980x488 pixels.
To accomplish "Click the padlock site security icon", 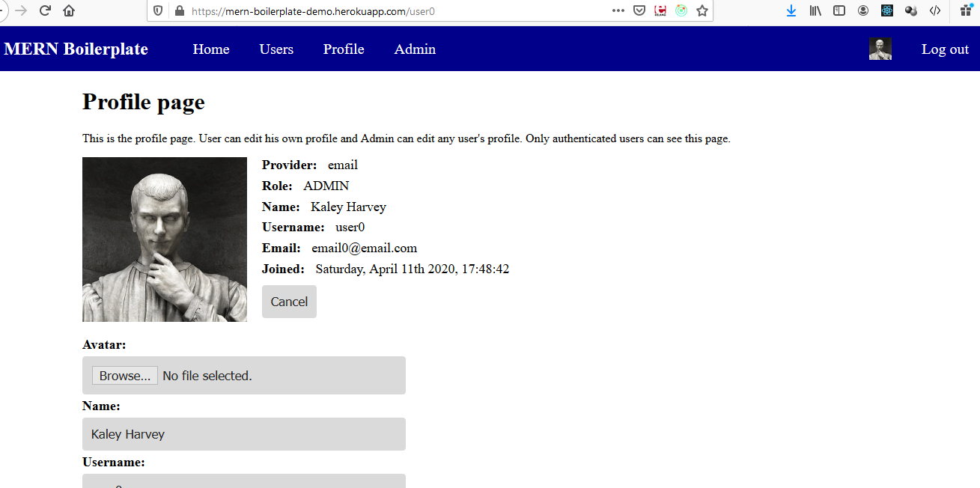I will pyautogui.click(x=178, y=11).
